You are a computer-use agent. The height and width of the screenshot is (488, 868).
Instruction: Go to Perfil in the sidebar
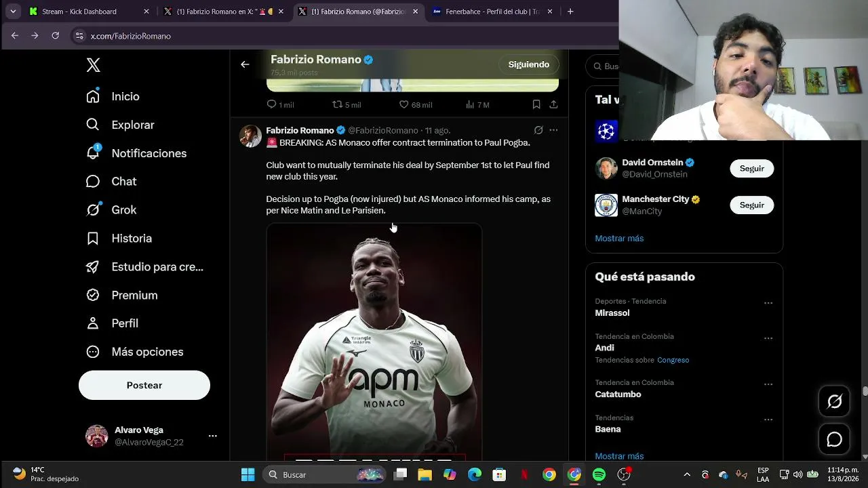112,323
